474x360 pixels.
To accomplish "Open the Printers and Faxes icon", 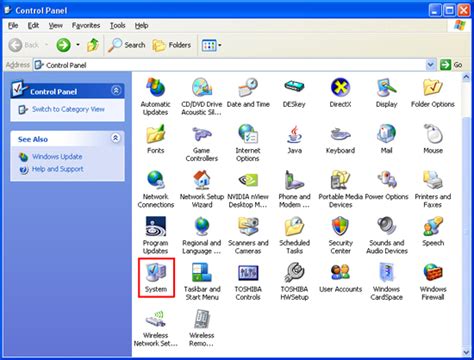I will tap(433, 189).
